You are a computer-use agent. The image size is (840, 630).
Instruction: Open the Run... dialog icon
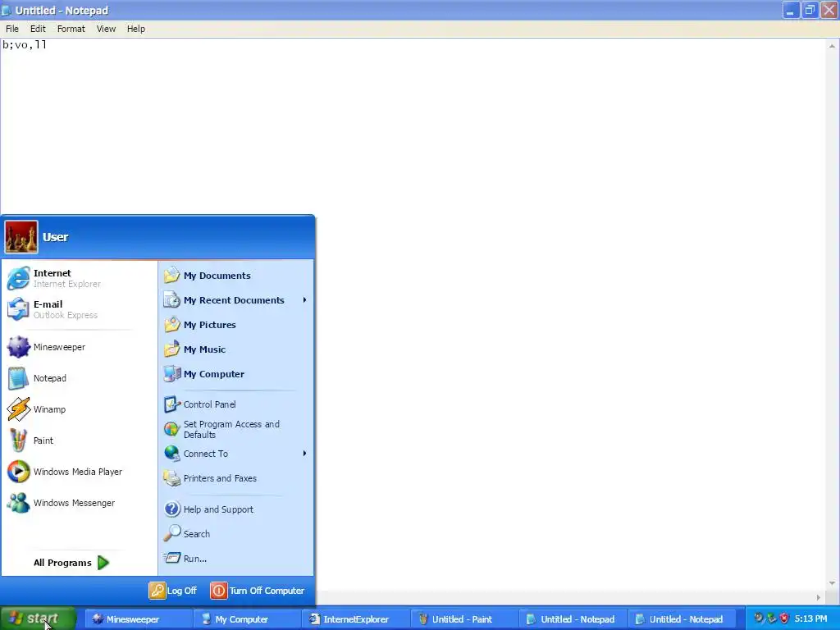pyautogui.click(x=171, y=558)
